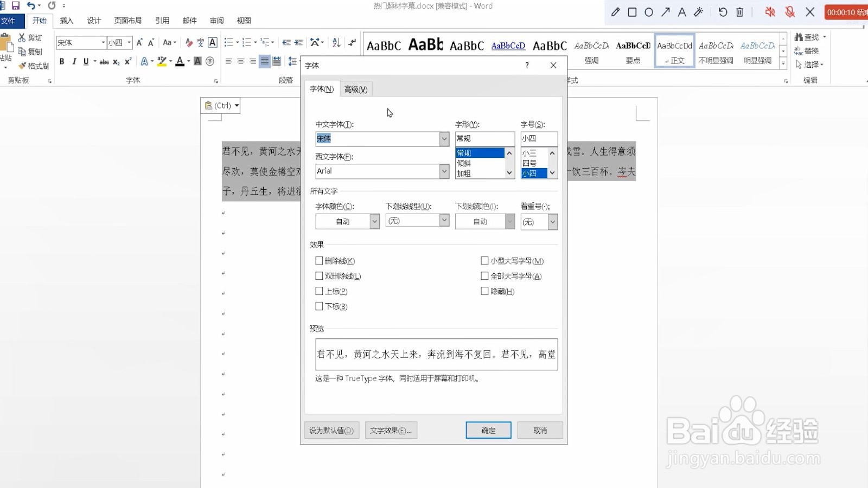Open the 下划线线型 (underline style) dropdown
The width and height of the screenshot is (868, 488).
[444, 220]
